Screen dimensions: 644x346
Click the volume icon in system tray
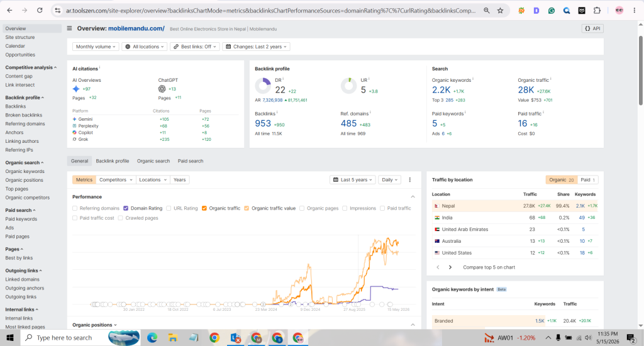pyautogui.click(x=588, y=338)
